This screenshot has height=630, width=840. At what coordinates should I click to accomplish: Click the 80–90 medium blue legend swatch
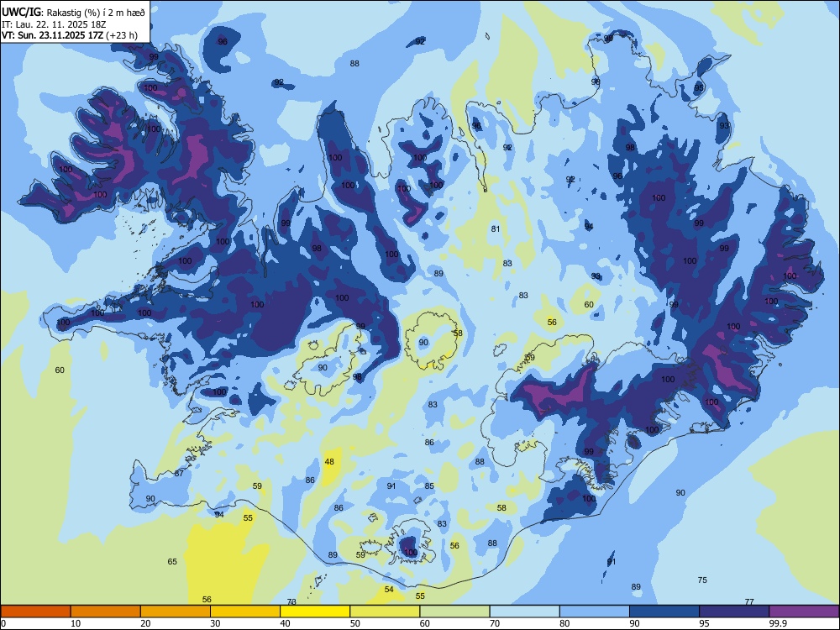click(595, 612)
